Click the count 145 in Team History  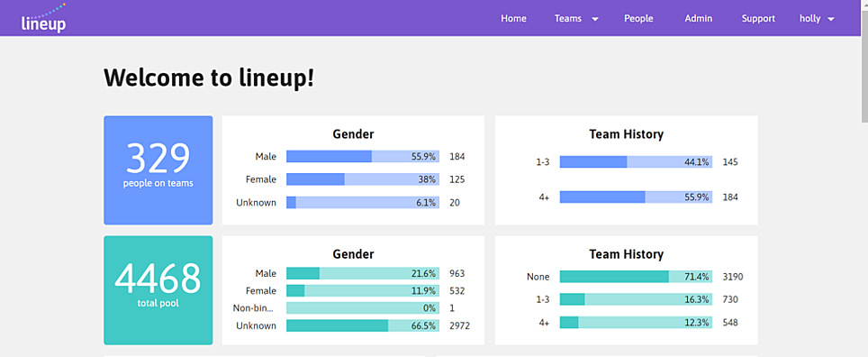coord(730,162)
